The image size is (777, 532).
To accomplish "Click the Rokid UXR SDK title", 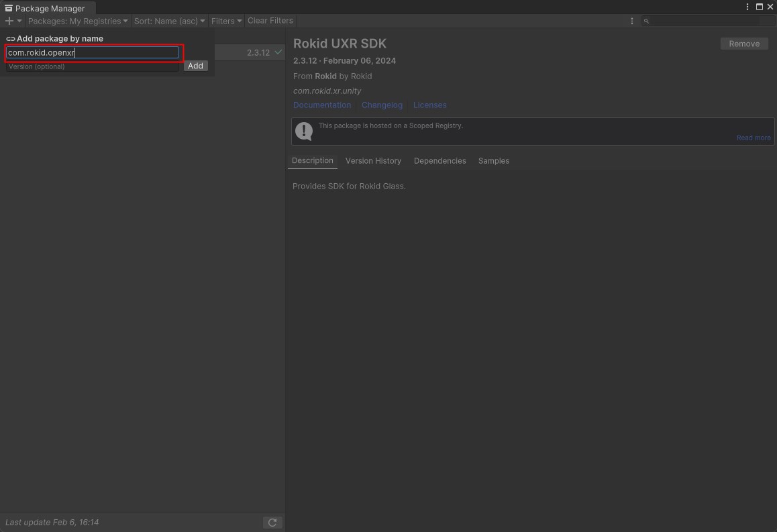I will 340,44.
